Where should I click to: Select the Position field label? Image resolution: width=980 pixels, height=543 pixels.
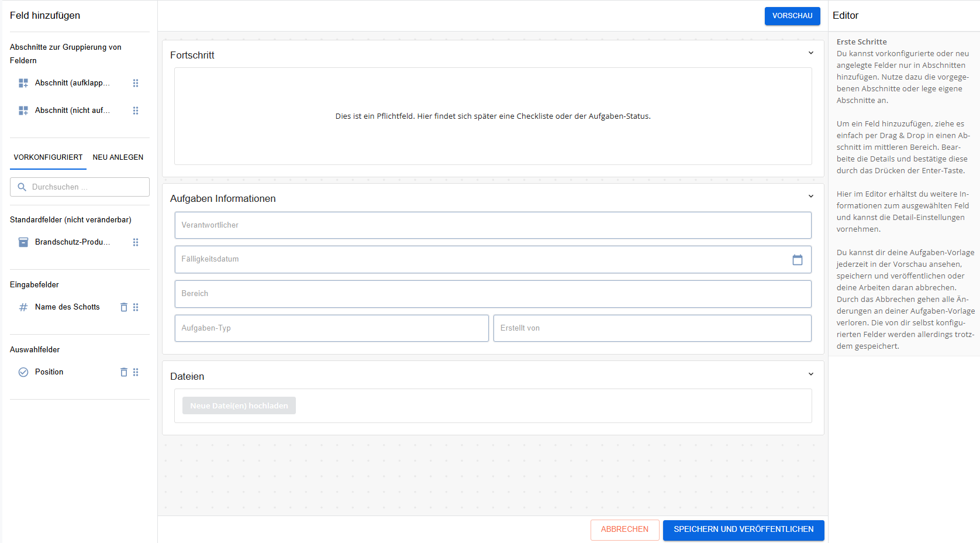point(49,372)
